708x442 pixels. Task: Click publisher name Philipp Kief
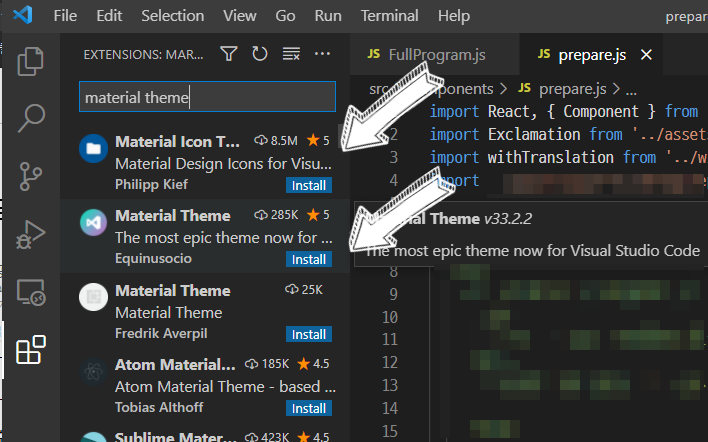[x=151, y=184]
